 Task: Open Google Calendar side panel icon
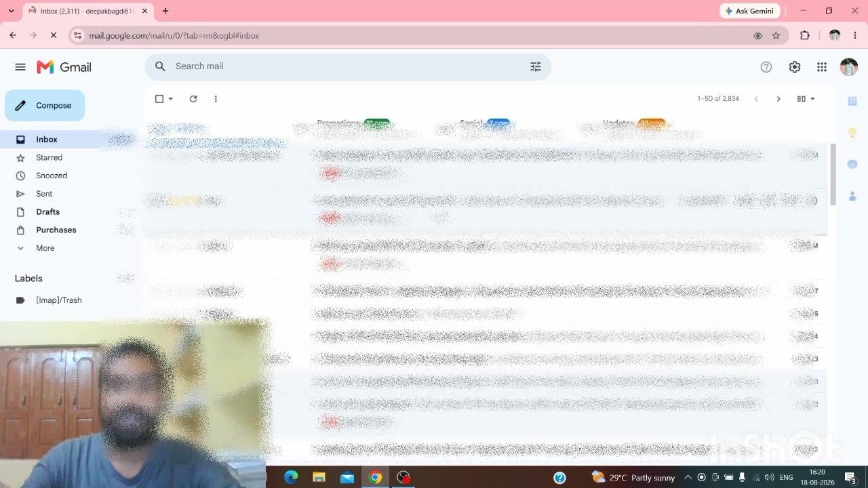(x=852, y=101)
